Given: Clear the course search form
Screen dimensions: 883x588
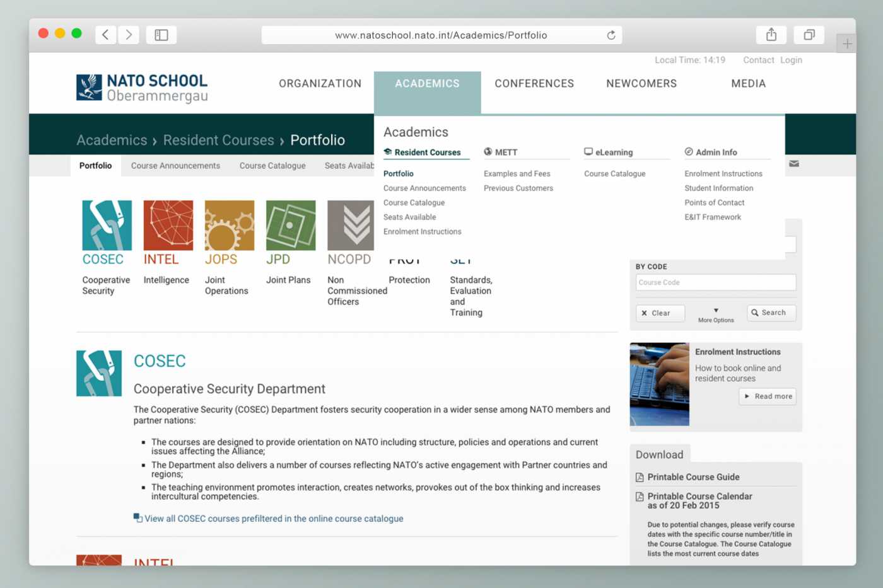Looking at the screenshot, I should pos(660,313).
